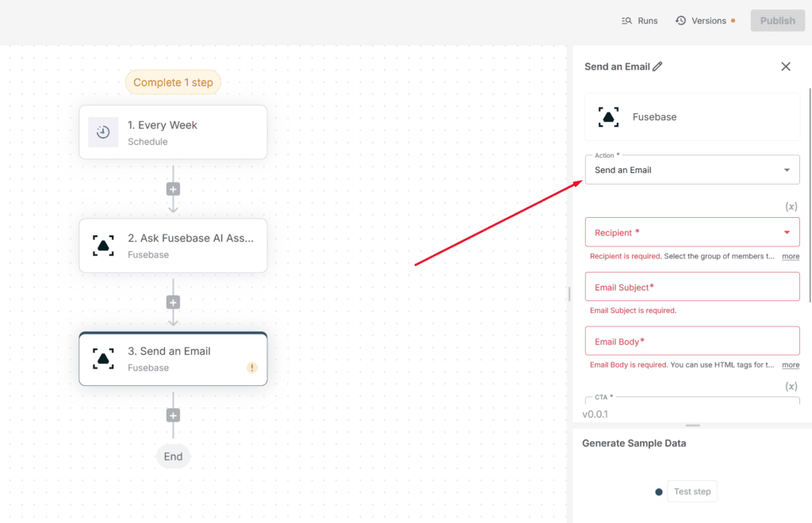Click the End node
The height and width of the screenshot is (523, 812).
point(173,456)
